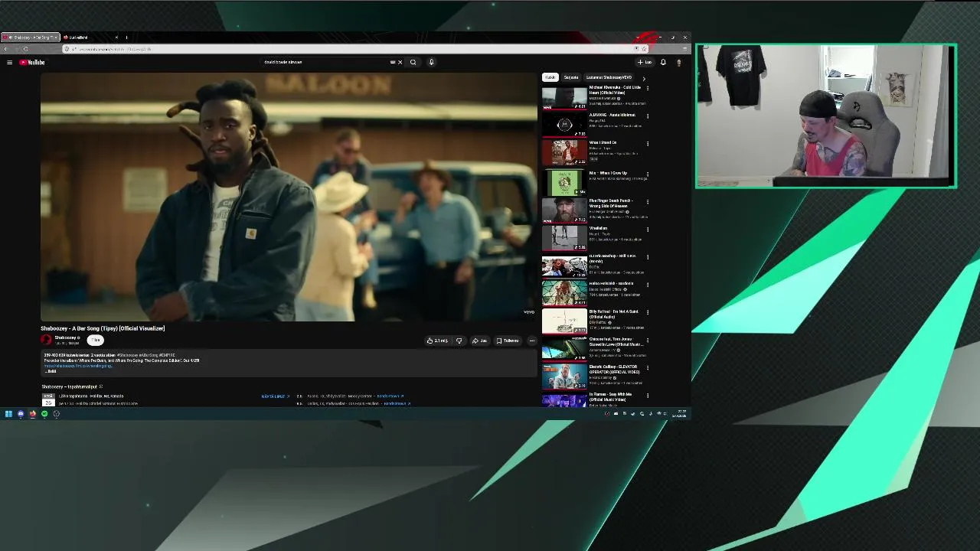Open Michael Kiwanuka Cold Little Heart thumbnail
This screenshot has height=551, width=980.
[564, 98]
